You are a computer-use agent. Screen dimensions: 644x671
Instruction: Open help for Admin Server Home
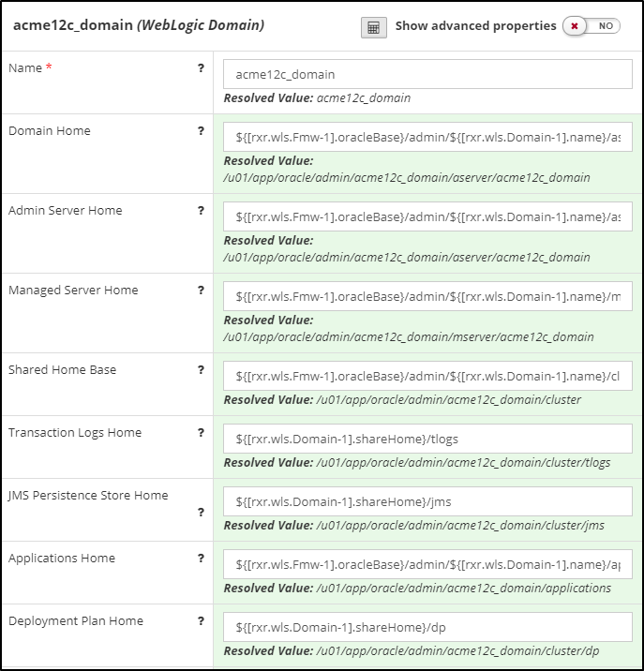[201, 211]
